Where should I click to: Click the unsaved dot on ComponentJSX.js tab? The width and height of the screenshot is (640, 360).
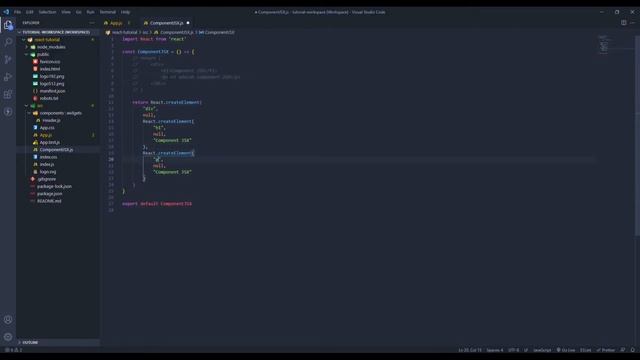tap(188, 23)
